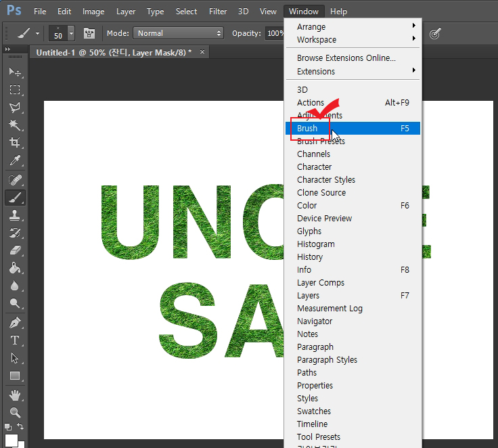
Task: Select the Eraser tool
Action: click(x=15, y=250)
